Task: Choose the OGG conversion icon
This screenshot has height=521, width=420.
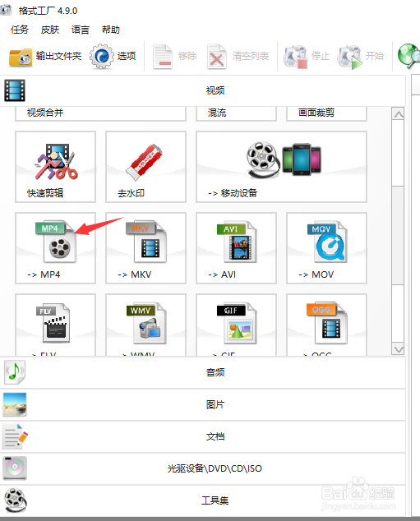Action: [x=326, y=325]
